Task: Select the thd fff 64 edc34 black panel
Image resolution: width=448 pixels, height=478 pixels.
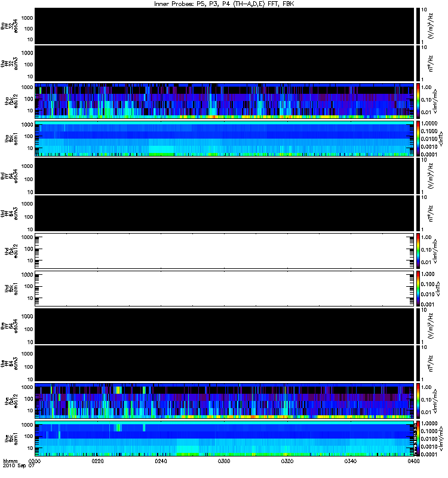Action: (225, 176)
